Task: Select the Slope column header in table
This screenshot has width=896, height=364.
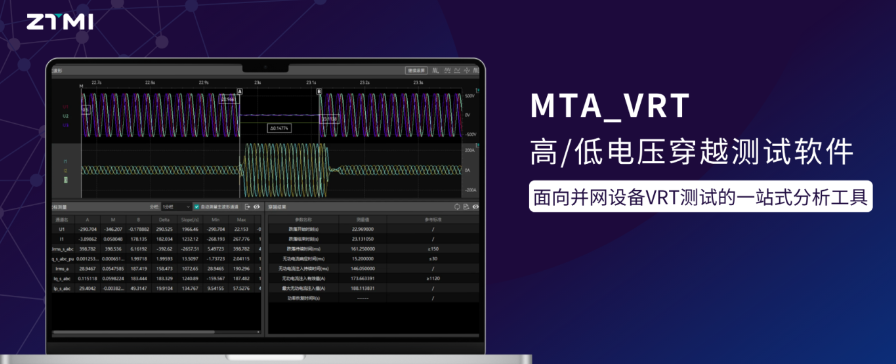Action: click(189, 219)
